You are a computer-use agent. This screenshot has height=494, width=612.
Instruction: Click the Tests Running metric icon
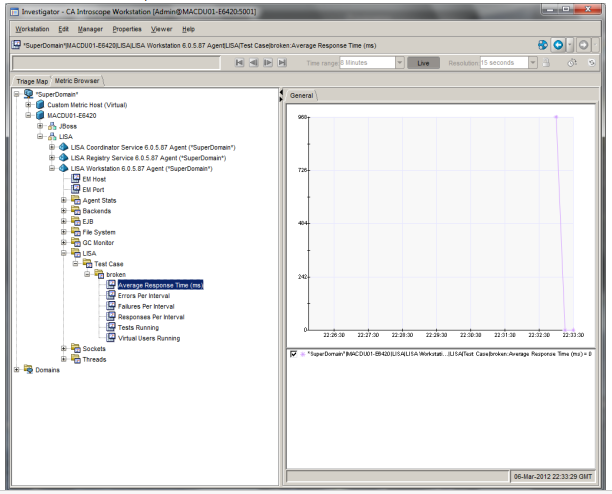tap(110, 327)
